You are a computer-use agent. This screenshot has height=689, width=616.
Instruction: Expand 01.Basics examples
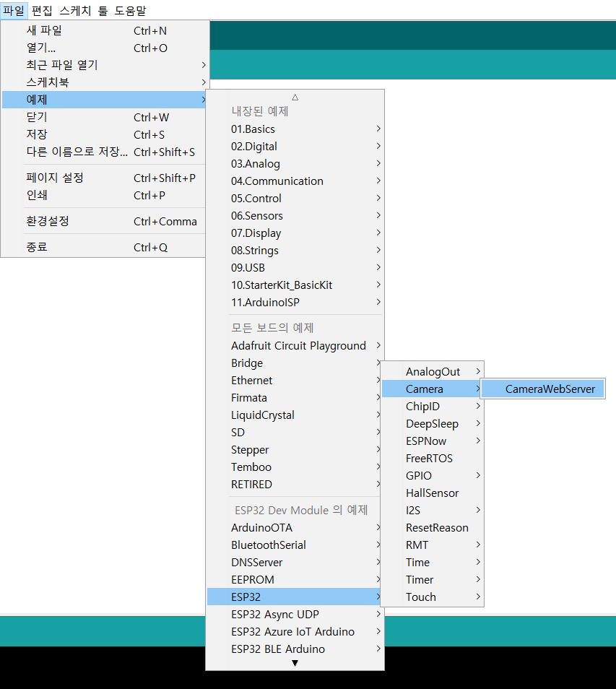(295, 129)
